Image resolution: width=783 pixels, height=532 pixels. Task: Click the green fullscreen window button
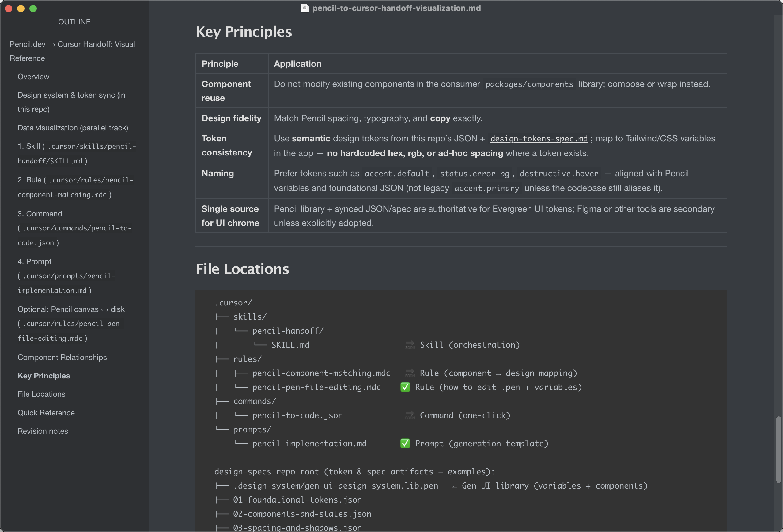tap(33, 9)
